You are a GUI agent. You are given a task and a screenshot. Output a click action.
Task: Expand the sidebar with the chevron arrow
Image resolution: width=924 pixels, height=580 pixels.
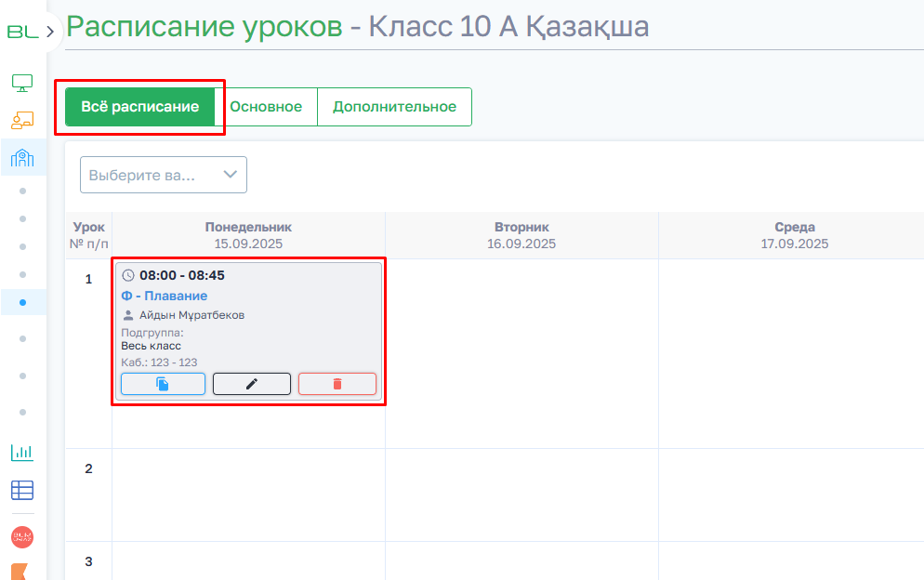(x=50, y=32)
